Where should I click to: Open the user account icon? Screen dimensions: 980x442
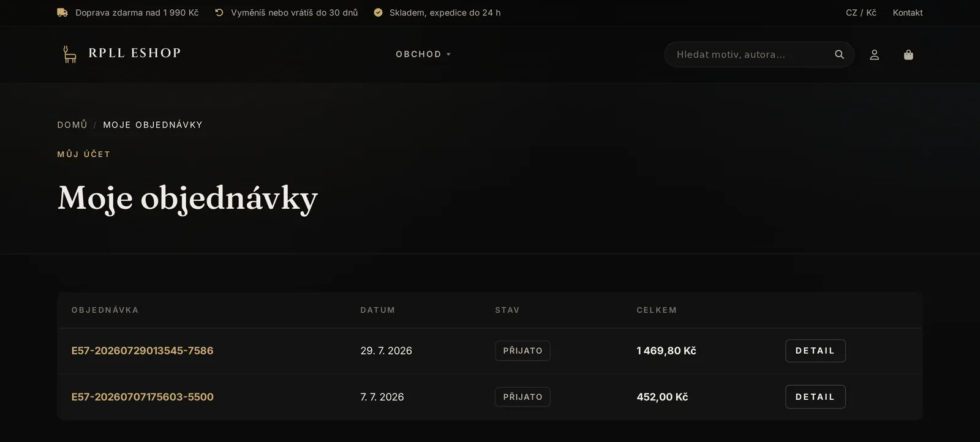point(875,54)
